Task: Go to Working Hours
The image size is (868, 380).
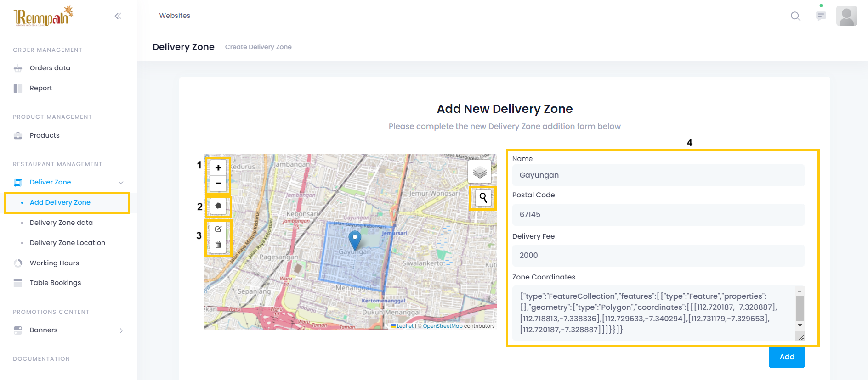Action: (54, 263)
